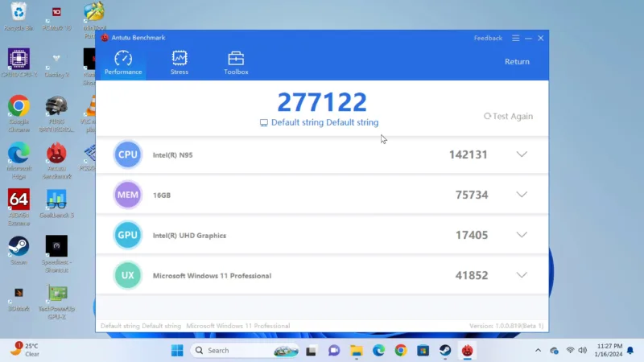Expand the UX Windows 11 score row
The image size is (644, 362).
[x=521, y=275]
